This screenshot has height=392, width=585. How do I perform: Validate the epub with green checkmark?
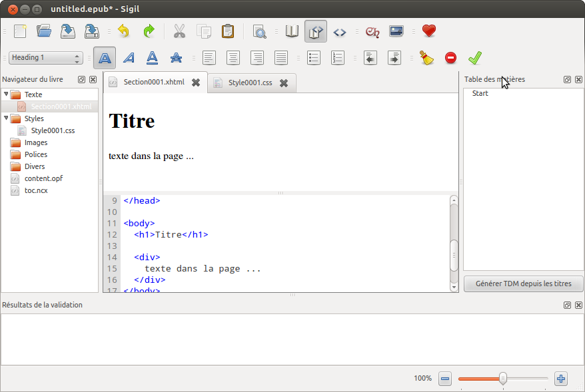point(475,58)
